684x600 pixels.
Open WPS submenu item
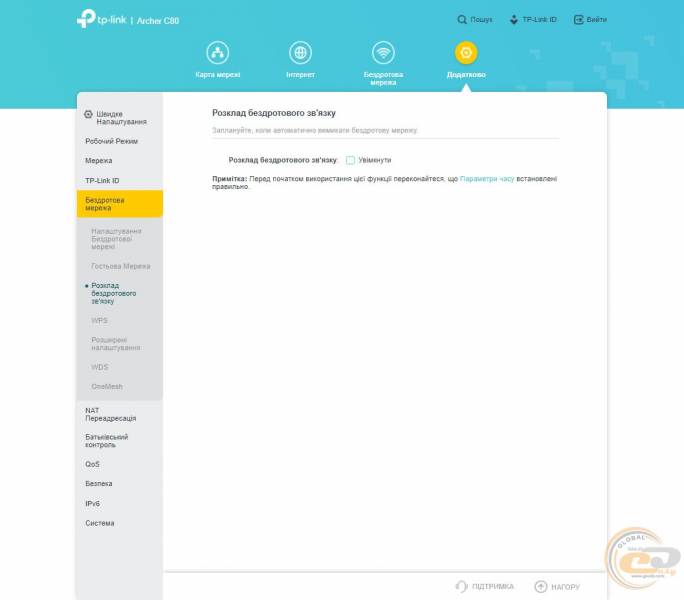point(99,321)
